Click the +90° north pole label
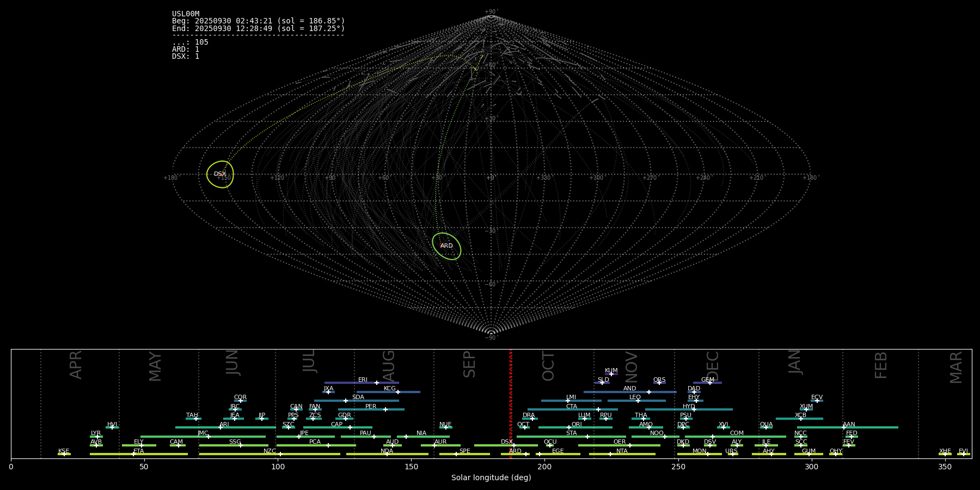This screenshot has width=980, height=490. tap(491, 11)
